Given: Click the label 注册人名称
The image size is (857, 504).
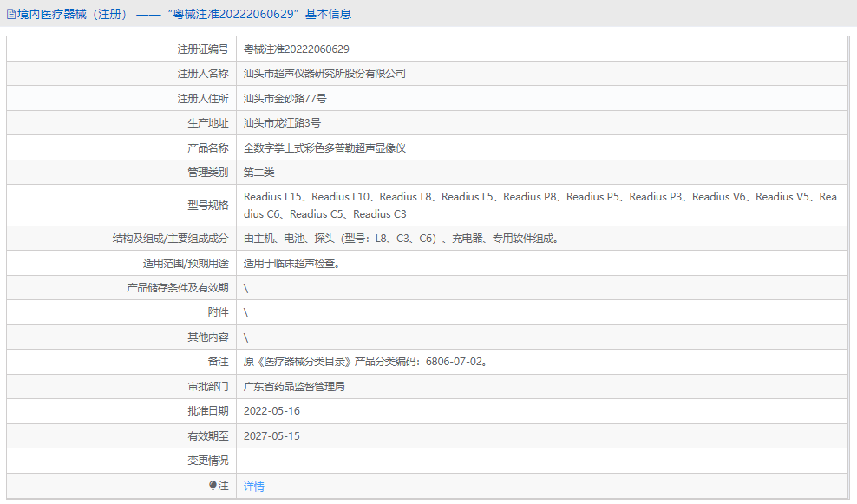Looking at the screenshot, I should pos(203,73).
